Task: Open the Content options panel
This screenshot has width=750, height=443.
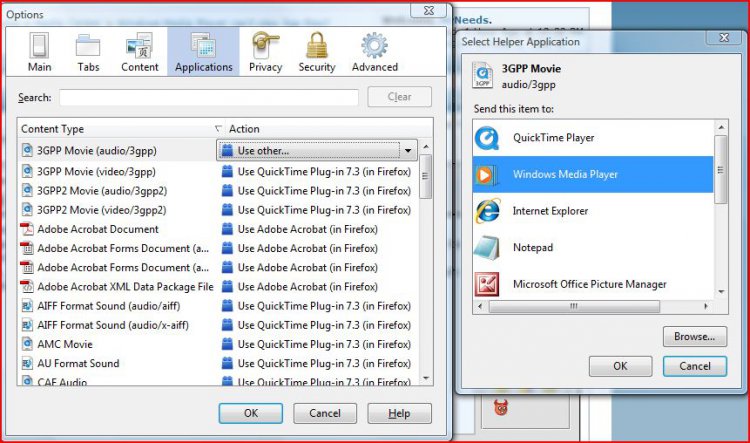Action: (x=139, y=52)
